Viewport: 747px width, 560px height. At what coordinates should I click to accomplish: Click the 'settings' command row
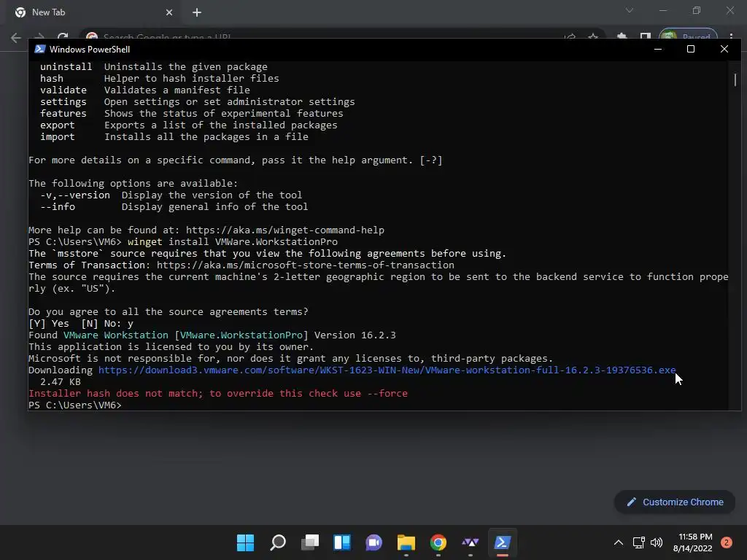click(197, 102)
